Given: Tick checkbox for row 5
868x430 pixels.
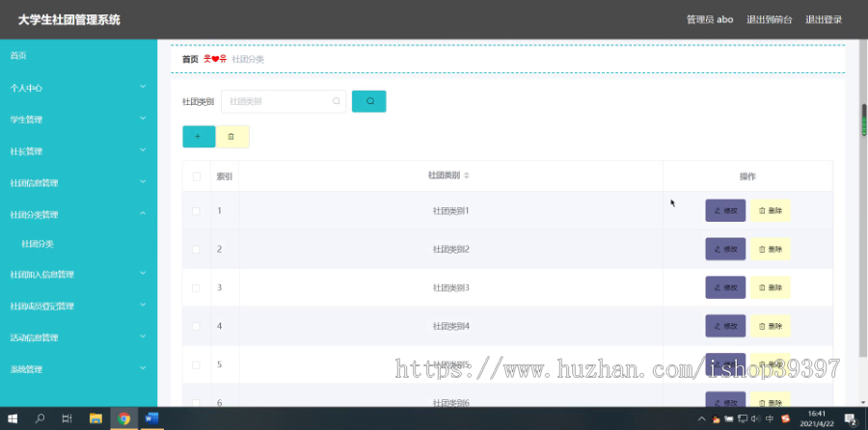Looking at the screenshot, I should 196,364.
